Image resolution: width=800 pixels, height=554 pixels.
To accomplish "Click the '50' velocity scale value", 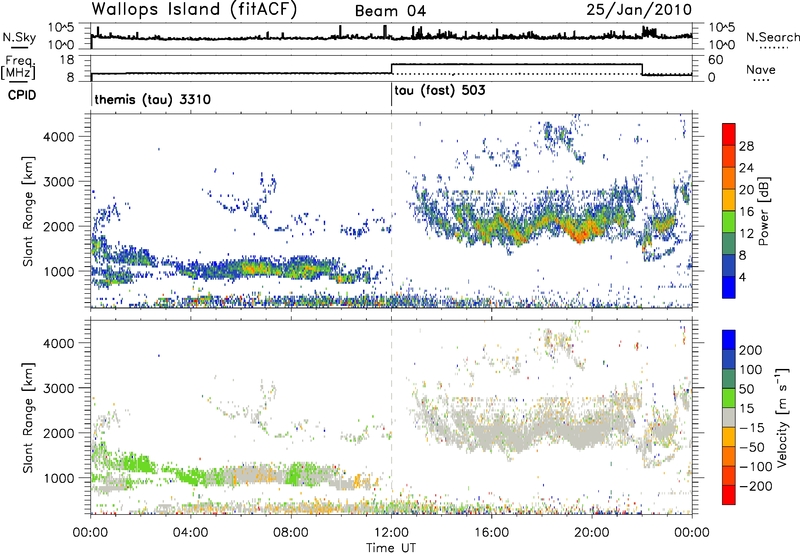I will pos(746,389).
